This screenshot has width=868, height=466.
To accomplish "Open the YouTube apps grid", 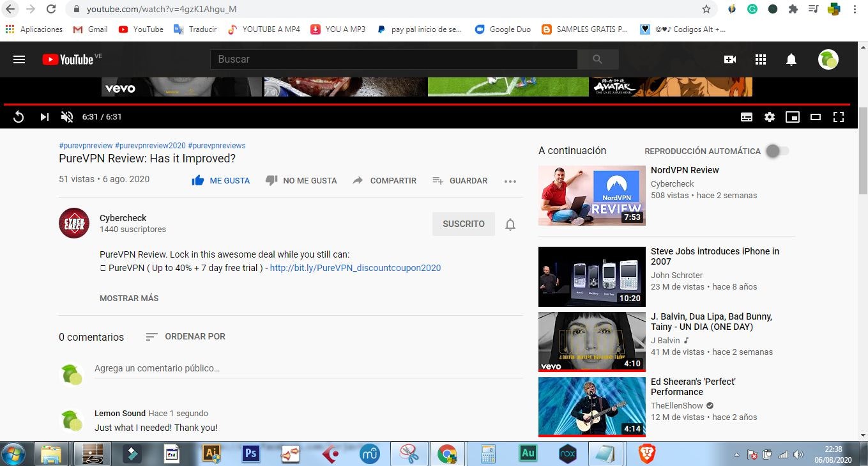I will 760,59.
